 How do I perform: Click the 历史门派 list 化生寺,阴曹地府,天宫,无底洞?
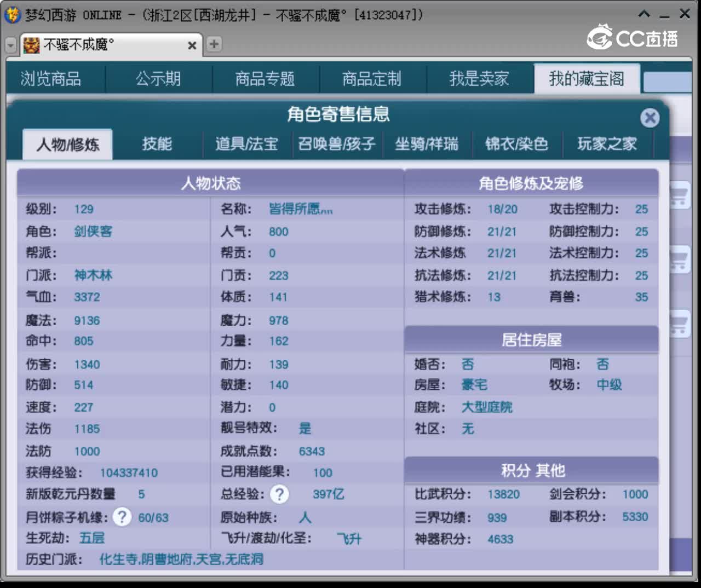click(x=181, y=560)
